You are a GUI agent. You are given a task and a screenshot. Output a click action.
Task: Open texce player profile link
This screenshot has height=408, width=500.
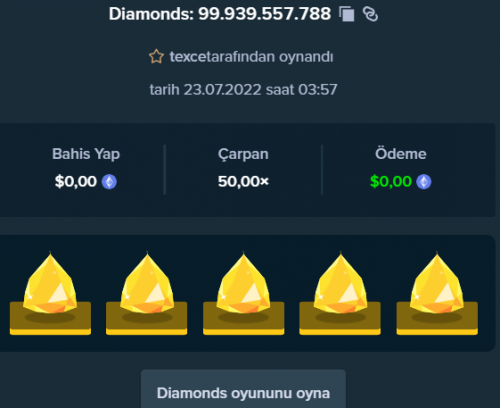188,57
